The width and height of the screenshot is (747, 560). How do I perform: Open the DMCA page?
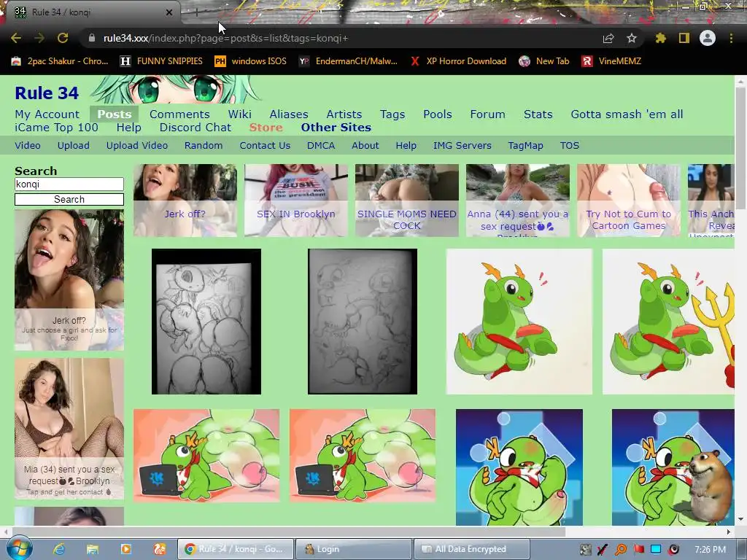(x=321, y=146)
